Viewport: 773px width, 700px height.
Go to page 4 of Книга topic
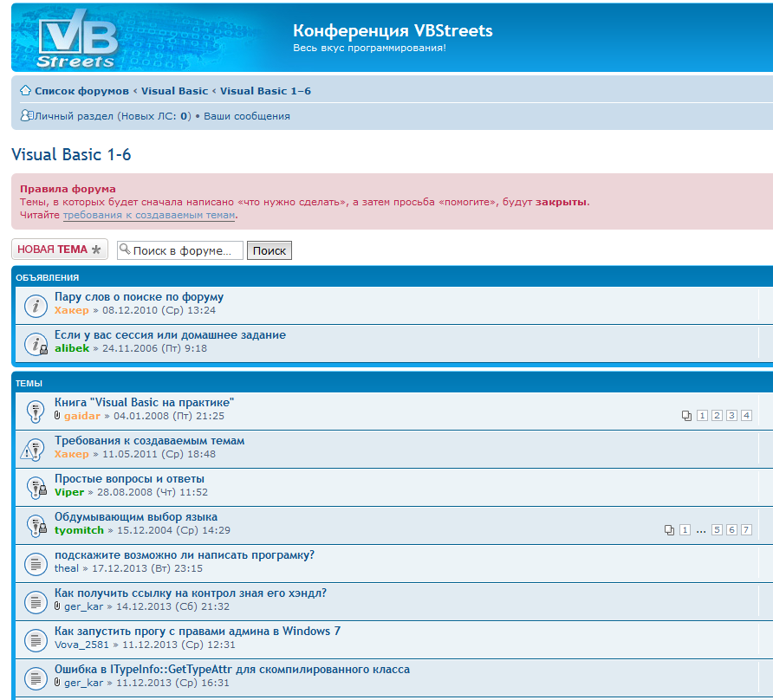pyautogui.click(x=746, y=416)
